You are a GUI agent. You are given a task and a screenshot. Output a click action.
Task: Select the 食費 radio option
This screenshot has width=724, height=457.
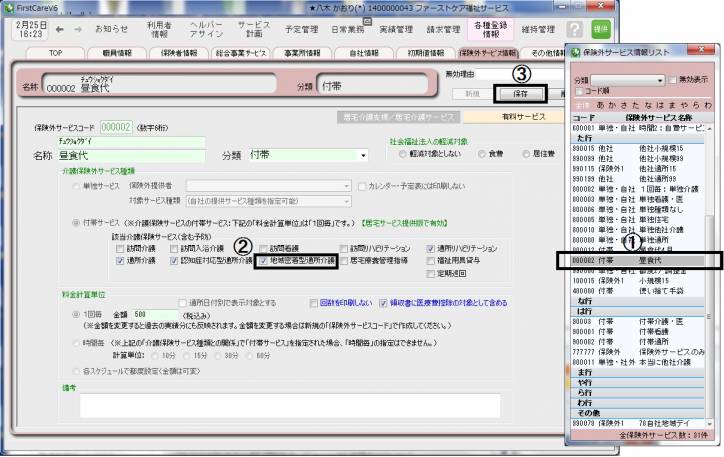point(481,155)
